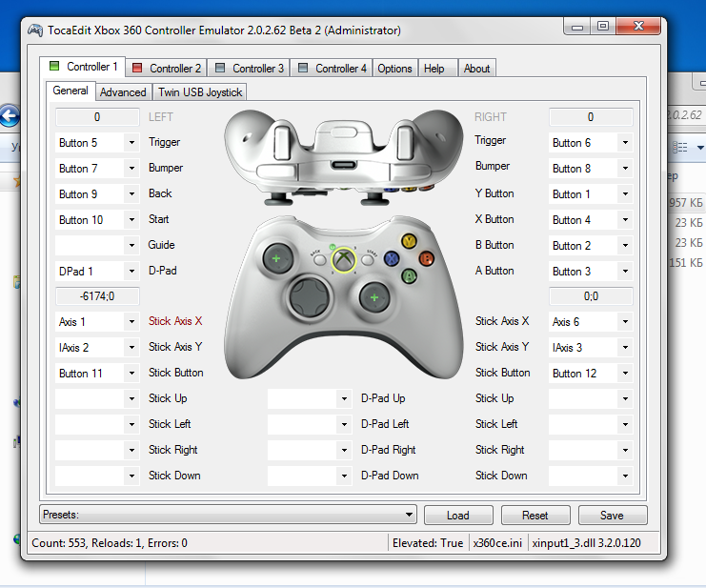
Task: Open the D-Pad Right dropdown
Action: coord(344,450)
